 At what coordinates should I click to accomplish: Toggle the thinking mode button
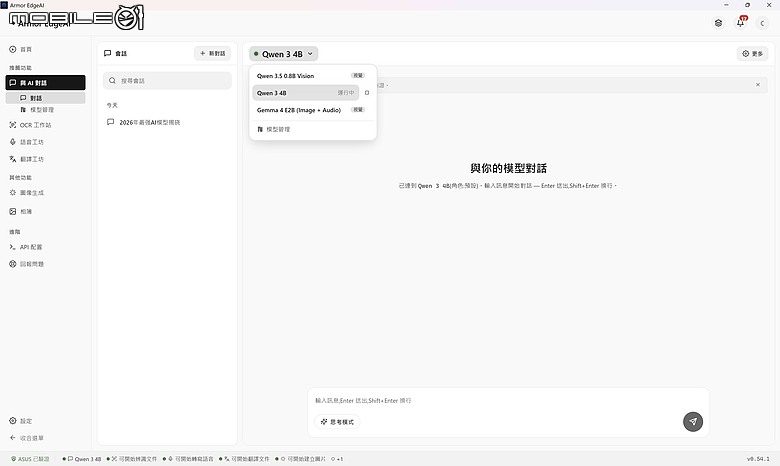click(337, 422)
